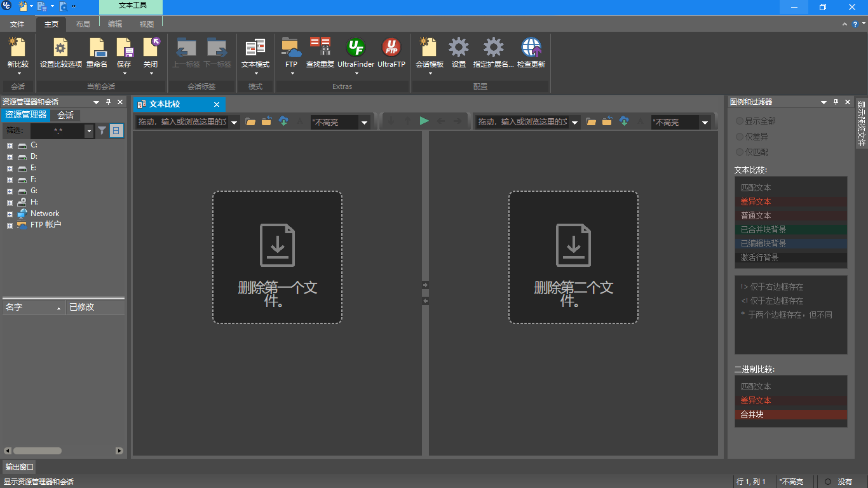The width and height of the screenshot is (868, 488).
Task: Expand the FTP 帐户 tree node
Action: click(10, 226)
